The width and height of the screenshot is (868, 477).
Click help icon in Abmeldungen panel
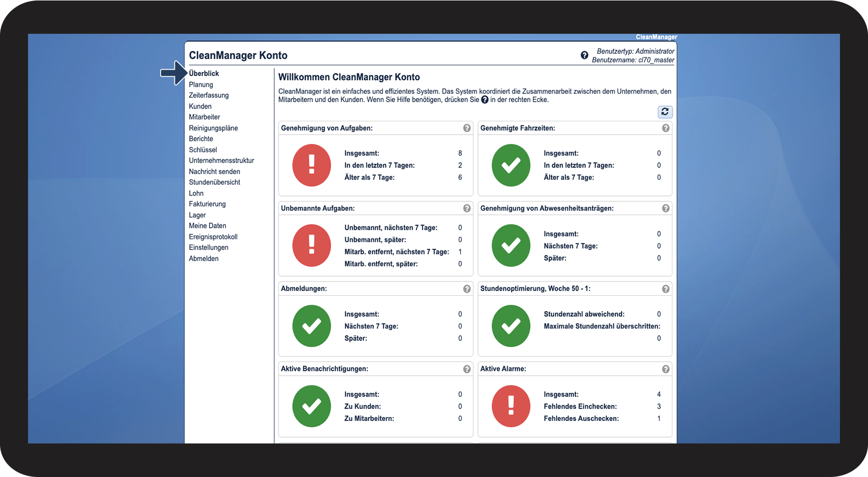[x=467, y=289]
